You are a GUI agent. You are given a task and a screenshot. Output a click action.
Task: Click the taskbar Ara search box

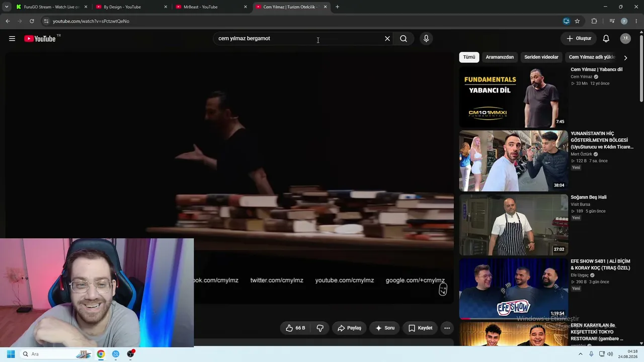tap(56, 354)
